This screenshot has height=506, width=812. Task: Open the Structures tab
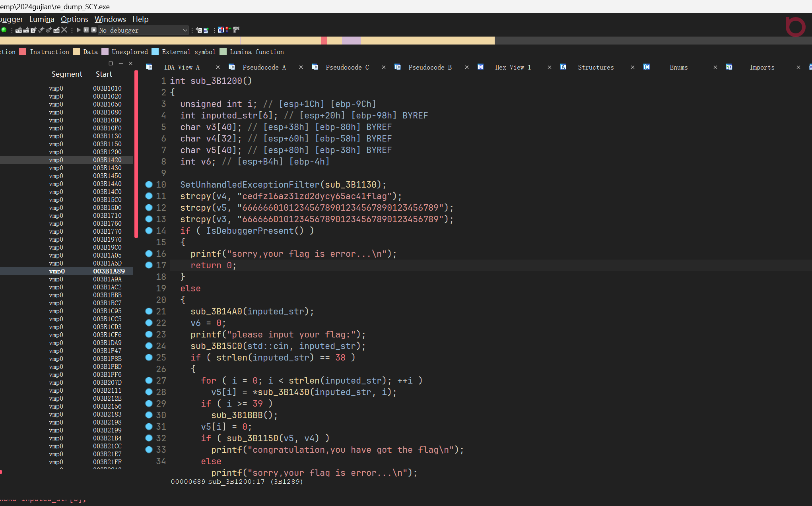point(596,67)
